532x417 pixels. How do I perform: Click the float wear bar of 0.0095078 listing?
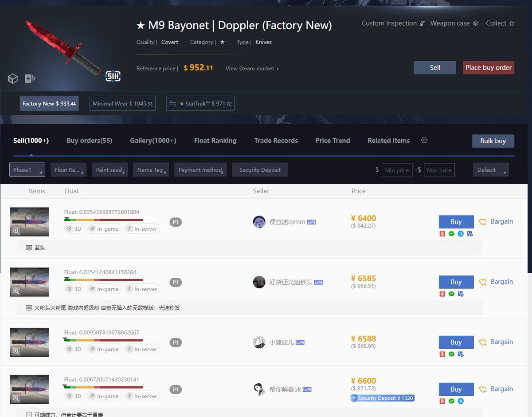104,340
